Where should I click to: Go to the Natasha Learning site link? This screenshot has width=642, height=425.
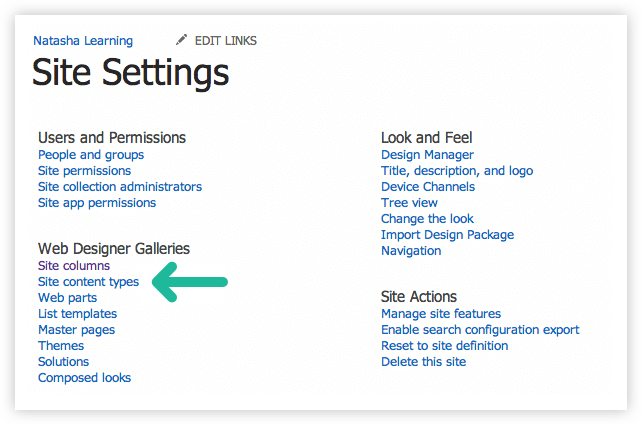83,41
